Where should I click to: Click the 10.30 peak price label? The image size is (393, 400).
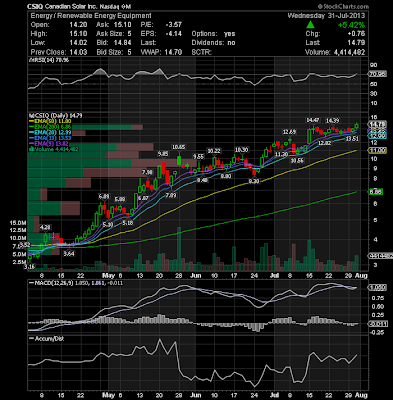tap(242, 150)
